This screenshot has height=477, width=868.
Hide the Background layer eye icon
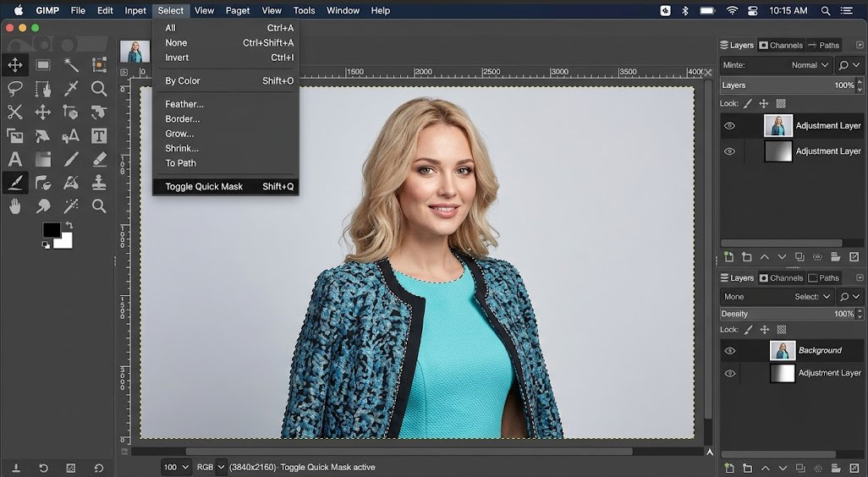[730, 351]
